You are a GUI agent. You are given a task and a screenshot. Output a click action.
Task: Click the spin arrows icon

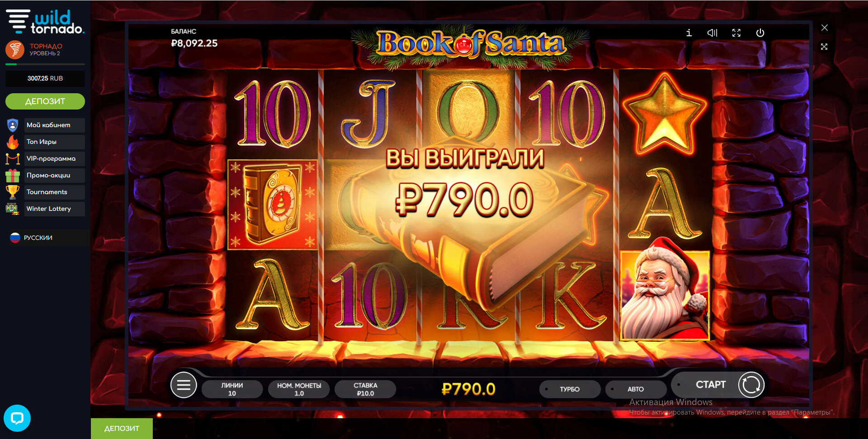click(x=751, y=385)
